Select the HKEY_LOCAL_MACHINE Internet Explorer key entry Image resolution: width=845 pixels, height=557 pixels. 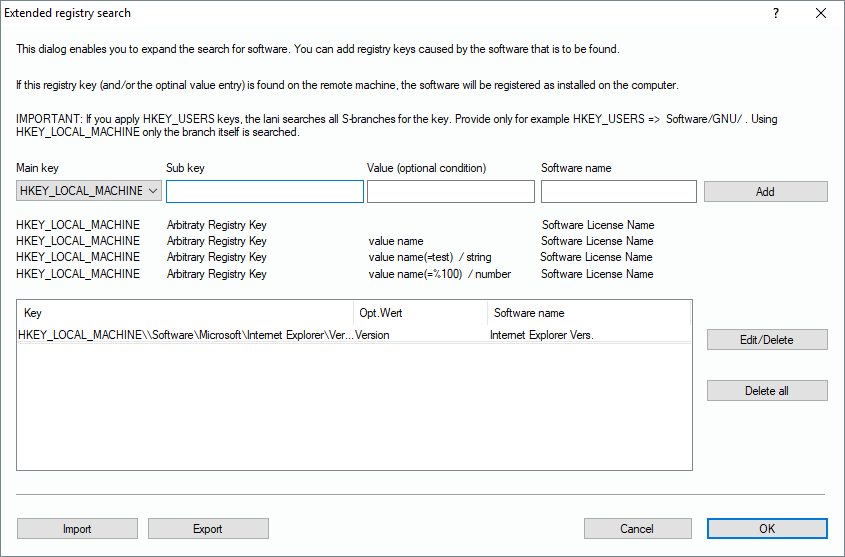click(x=185, y=335)
